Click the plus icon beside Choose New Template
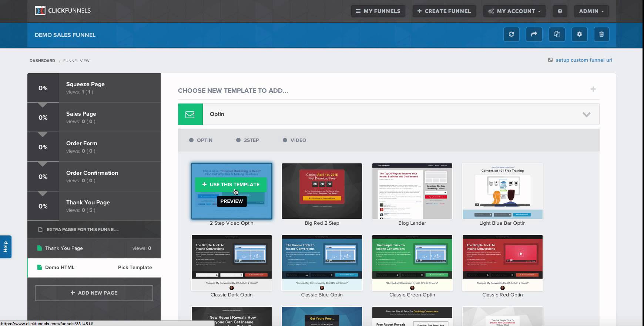Viewport: 644px width, 326px height. (x=593, y=89)
